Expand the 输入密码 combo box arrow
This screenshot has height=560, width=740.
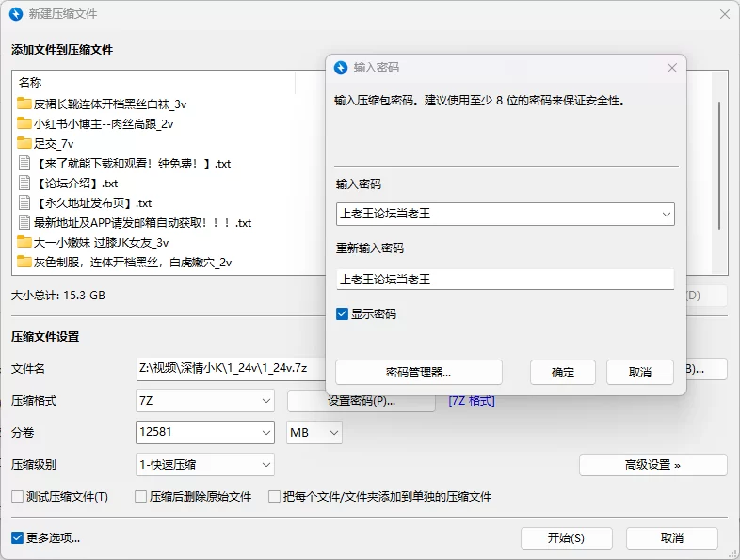coord(667,215)
